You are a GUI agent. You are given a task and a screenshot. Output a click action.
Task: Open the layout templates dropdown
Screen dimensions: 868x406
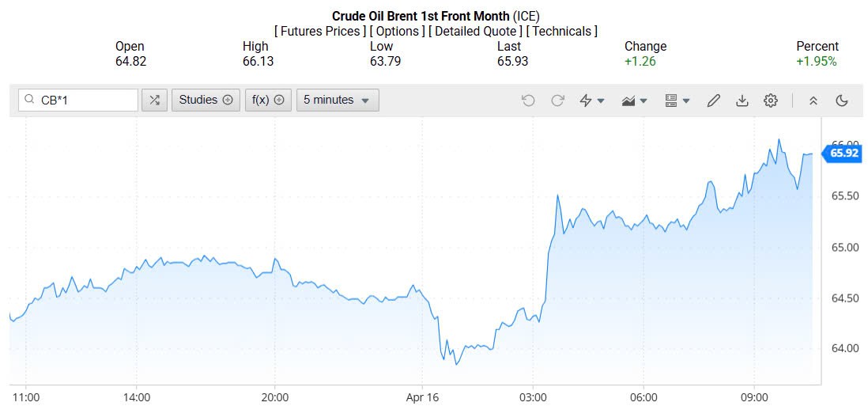click(x=677, y=101)
